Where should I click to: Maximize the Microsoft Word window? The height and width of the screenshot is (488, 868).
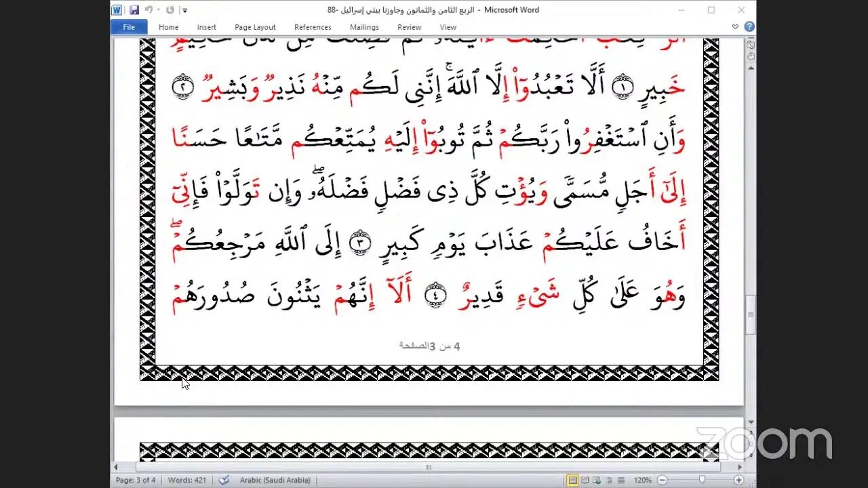(x=711, y=10)
